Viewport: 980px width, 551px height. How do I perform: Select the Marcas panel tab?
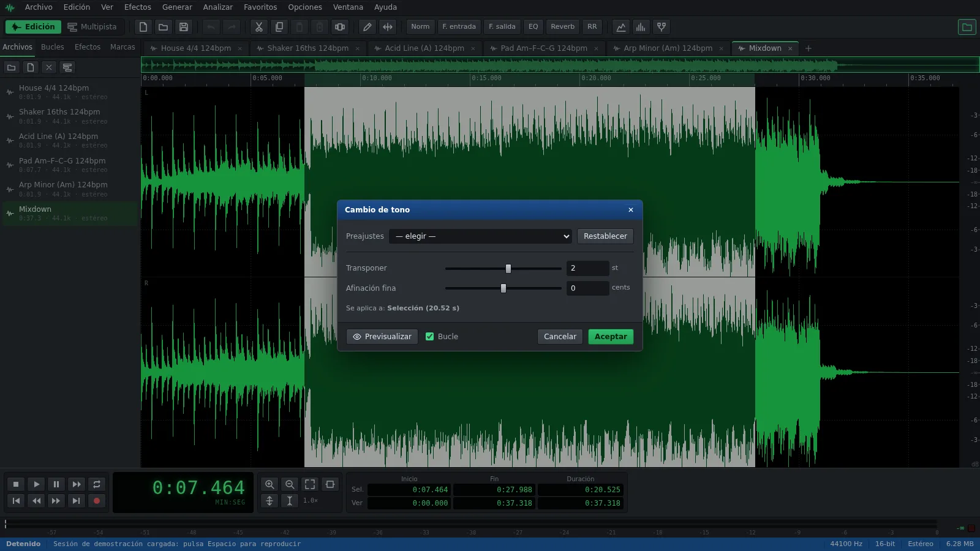123,47
